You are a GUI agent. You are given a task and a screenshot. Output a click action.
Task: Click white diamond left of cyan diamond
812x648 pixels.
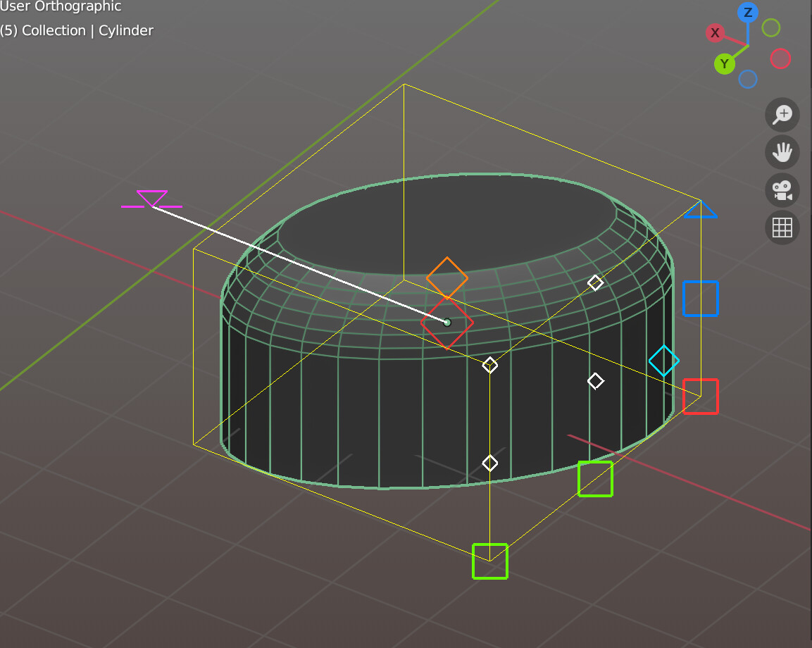coord(595,381)
